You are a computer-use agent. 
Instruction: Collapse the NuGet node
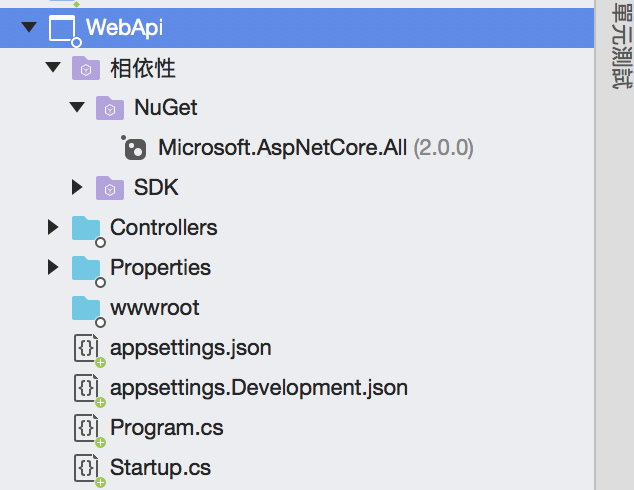[77, 108]
